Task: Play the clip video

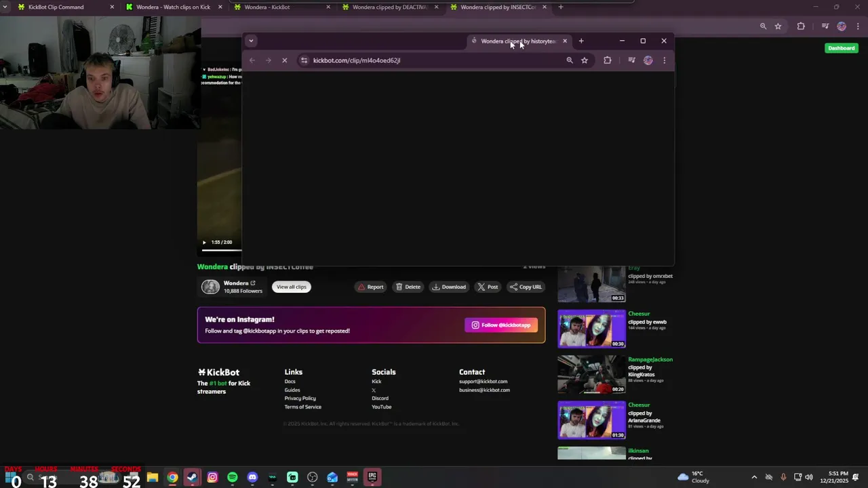Action: tap(204, 242)
